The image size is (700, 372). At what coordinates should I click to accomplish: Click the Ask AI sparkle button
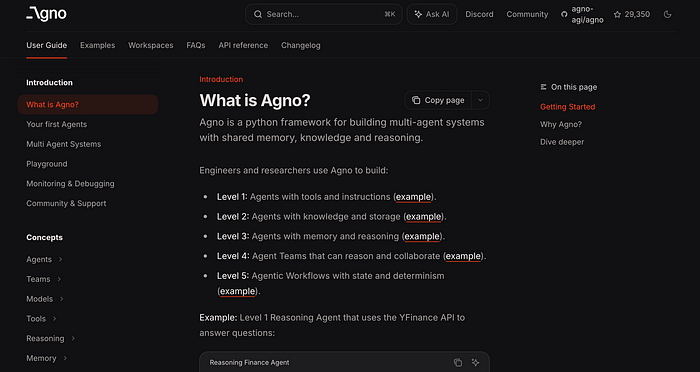click(432, 14)
